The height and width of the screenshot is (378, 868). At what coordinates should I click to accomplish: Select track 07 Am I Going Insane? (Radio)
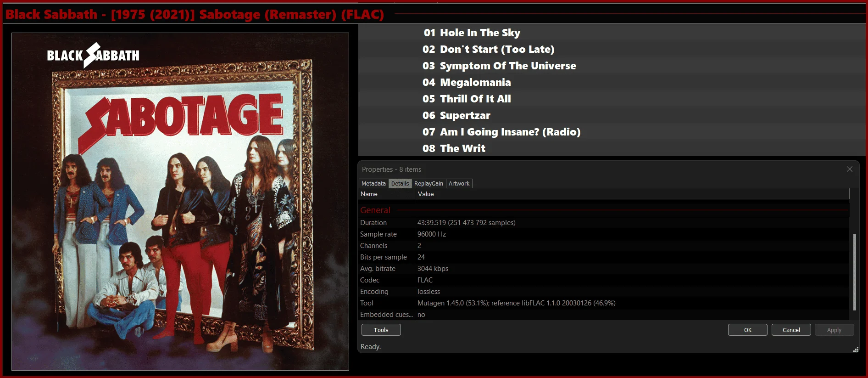[612, 132]
